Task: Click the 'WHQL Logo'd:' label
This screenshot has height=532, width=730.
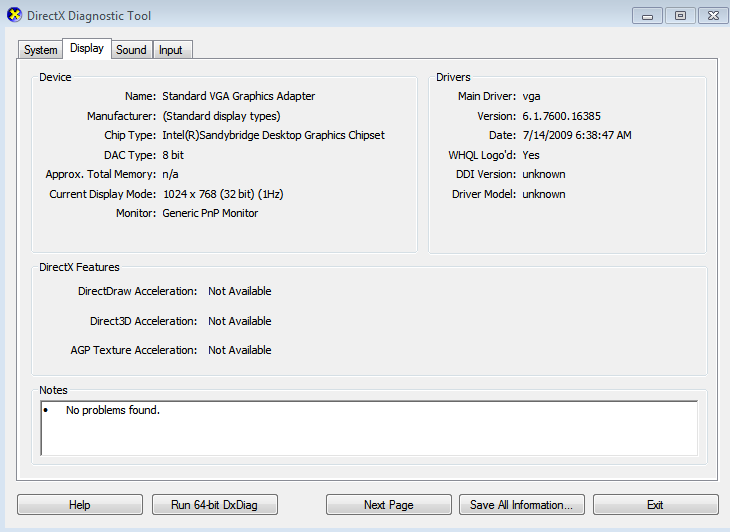Action: pyautogui.click(x=482, y=155)
